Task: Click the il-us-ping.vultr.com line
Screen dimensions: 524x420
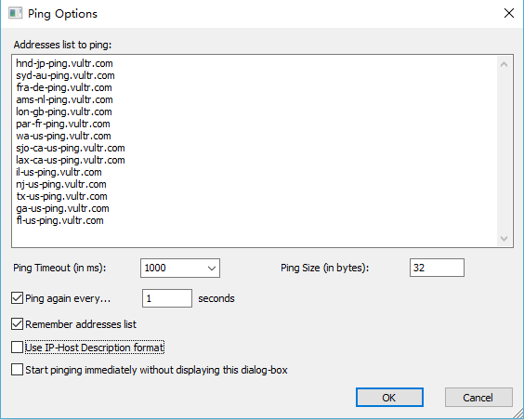Action: pos(59,172)
